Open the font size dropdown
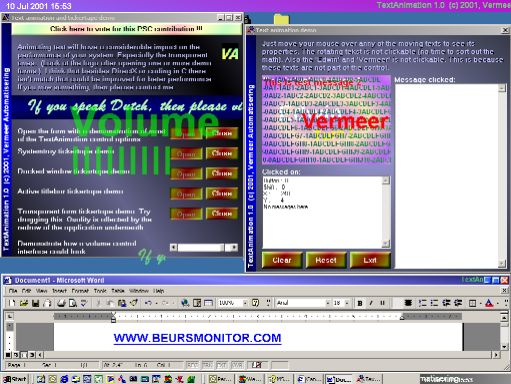 tap(347, 303)
